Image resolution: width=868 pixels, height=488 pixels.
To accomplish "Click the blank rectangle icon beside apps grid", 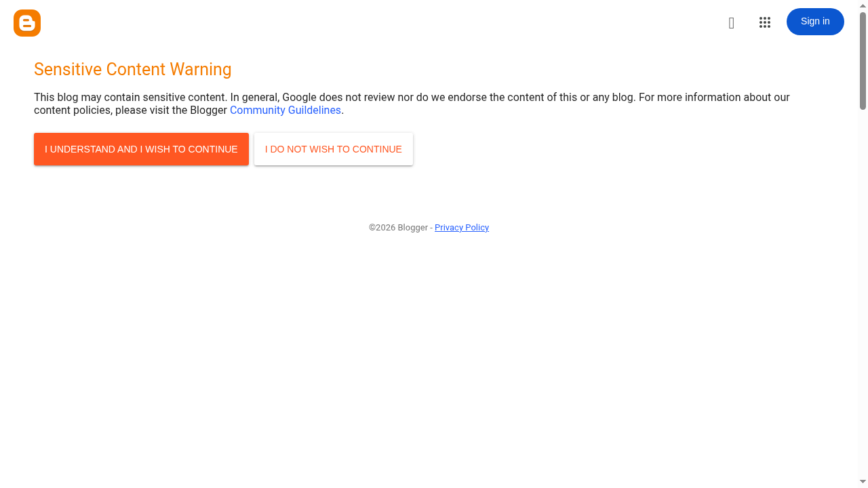I will pos(731,23).
